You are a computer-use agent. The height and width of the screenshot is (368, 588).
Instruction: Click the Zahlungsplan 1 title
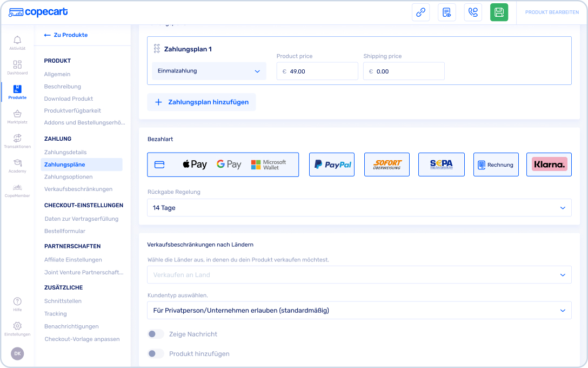coord(188,49)
